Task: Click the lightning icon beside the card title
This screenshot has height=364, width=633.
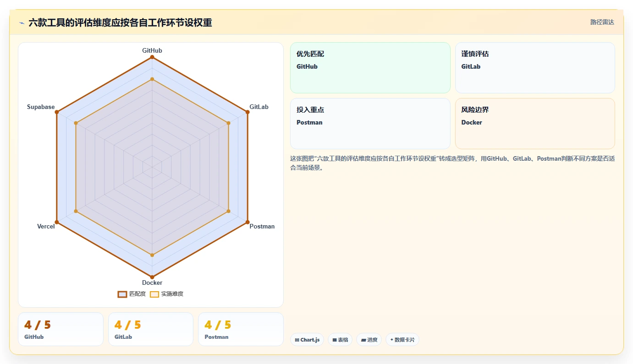Action: tap(22, 23)
